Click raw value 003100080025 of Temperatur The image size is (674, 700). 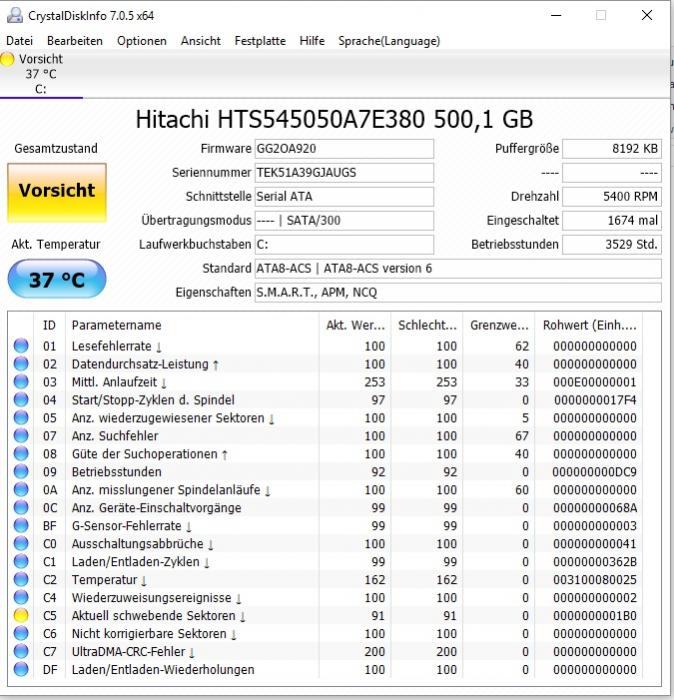tap(595, 579)
